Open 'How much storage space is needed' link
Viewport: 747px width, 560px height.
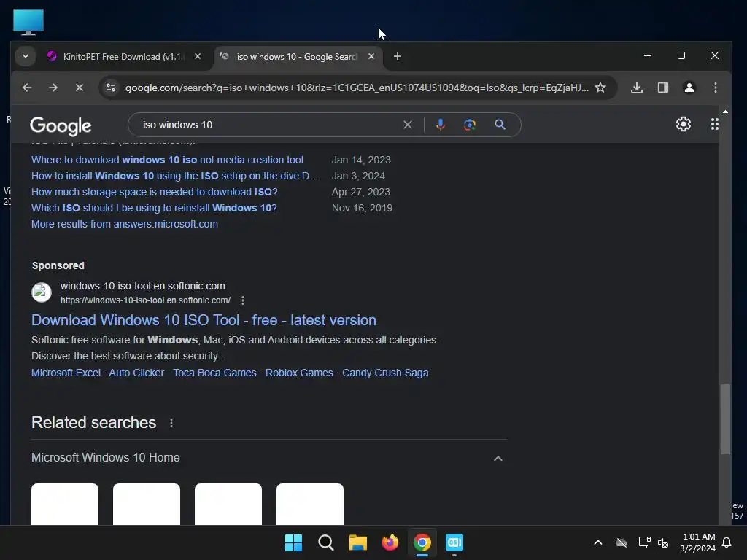click(x=155, y=192)
